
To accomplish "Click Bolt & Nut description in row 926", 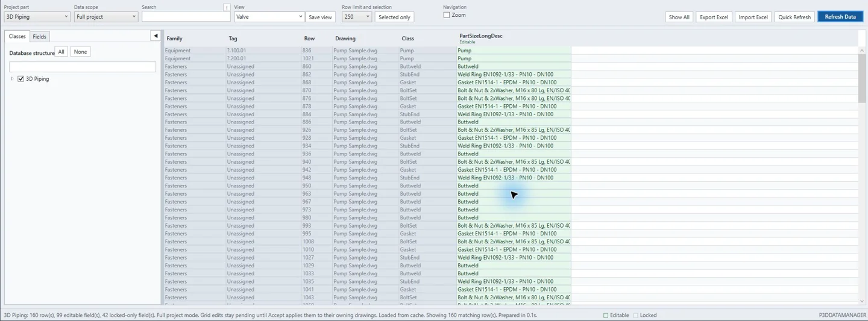I will tap(514, 130).
